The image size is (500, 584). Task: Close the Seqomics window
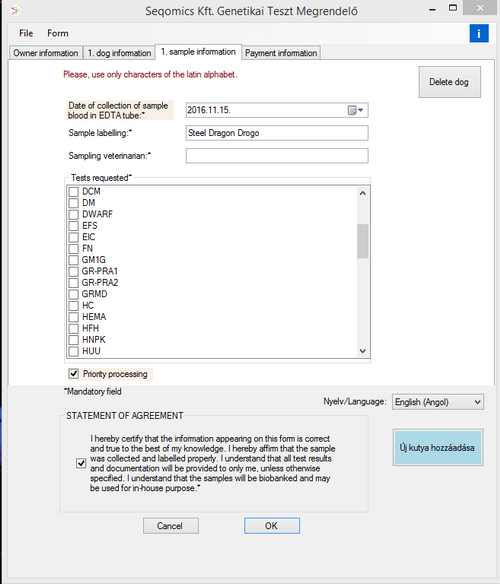tap(480, 8)
